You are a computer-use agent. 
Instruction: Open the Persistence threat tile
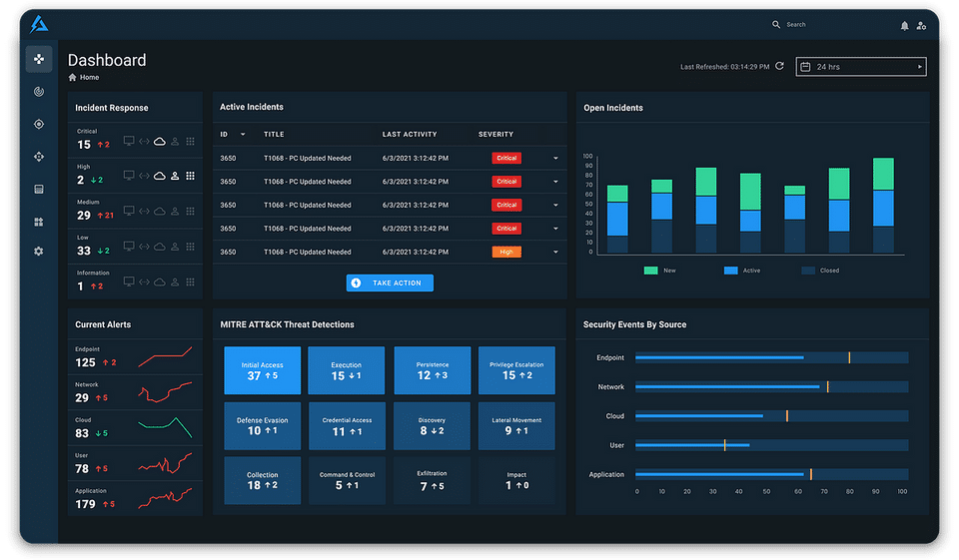[433, 370]
